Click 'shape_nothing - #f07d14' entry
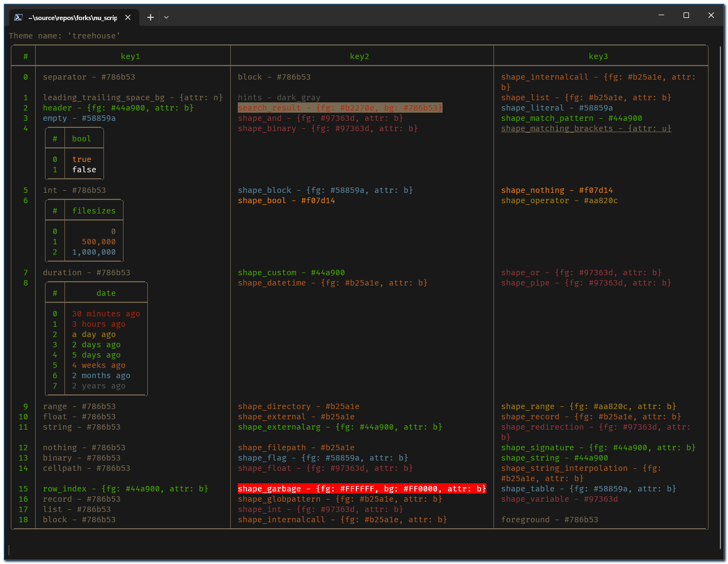 click(x=557, y=190)
